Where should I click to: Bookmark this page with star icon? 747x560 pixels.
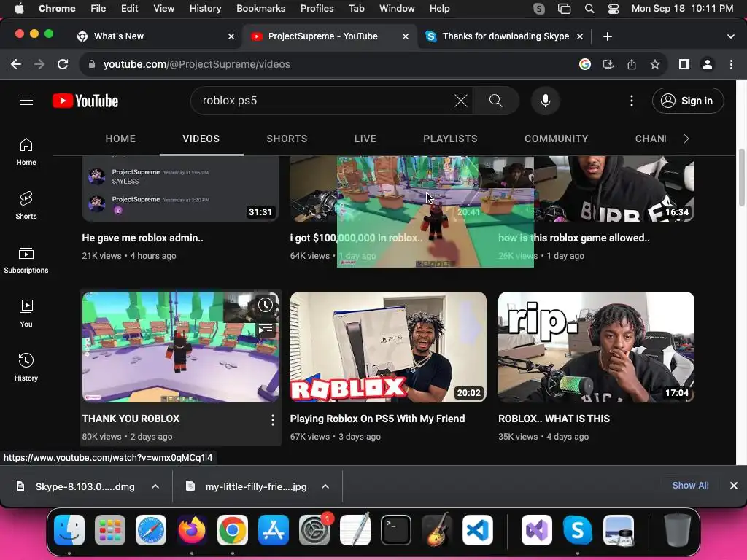pyautogui.click(x=655, y=64)
